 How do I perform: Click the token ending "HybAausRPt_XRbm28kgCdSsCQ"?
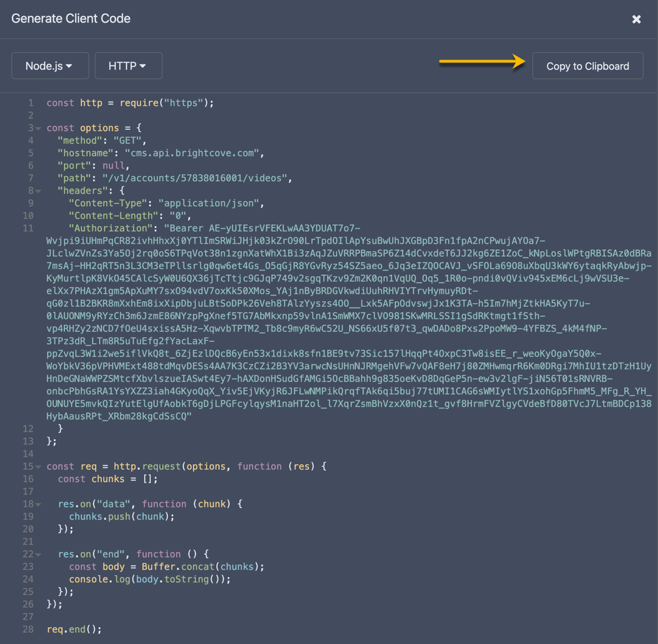click(x=119, y=416)
